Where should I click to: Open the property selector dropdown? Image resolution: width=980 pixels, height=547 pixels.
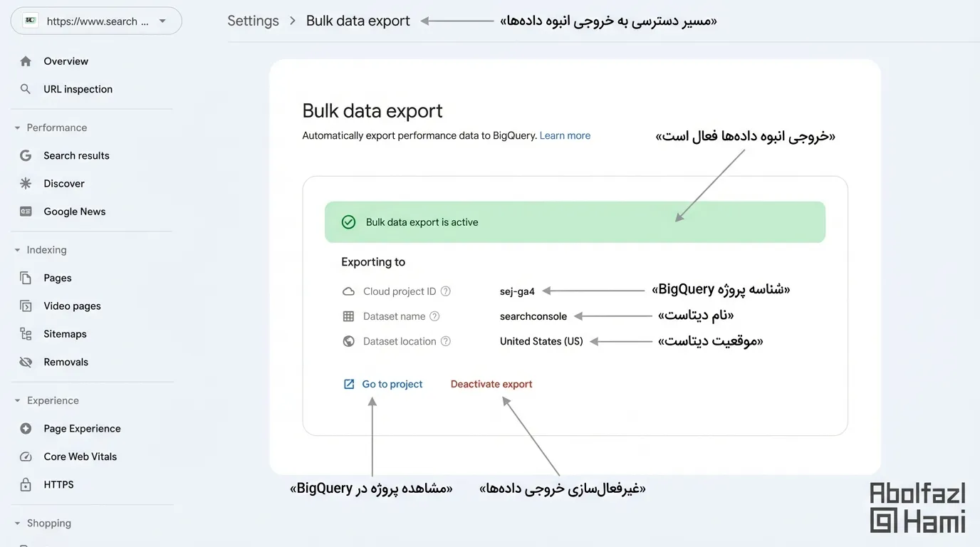162,21
